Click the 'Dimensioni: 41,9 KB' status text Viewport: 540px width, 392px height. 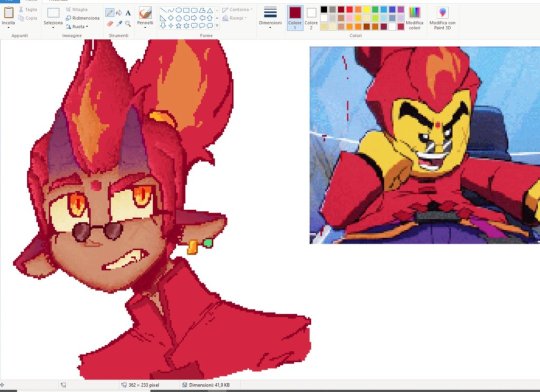tap(209, 385)
